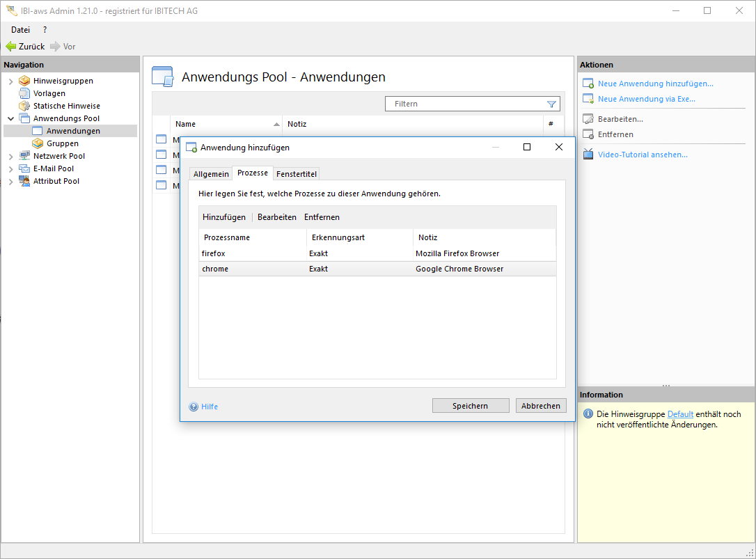
Task: Open the Datei menu
Action: click(20, 30)
